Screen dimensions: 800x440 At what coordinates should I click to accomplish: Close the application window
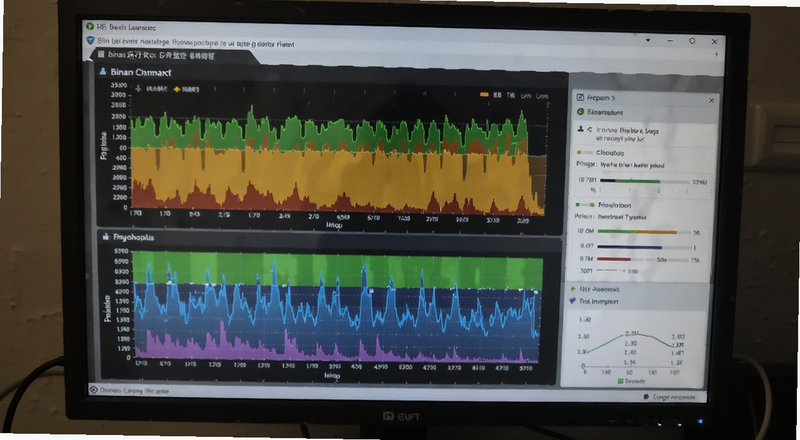(x=714, y=42)
